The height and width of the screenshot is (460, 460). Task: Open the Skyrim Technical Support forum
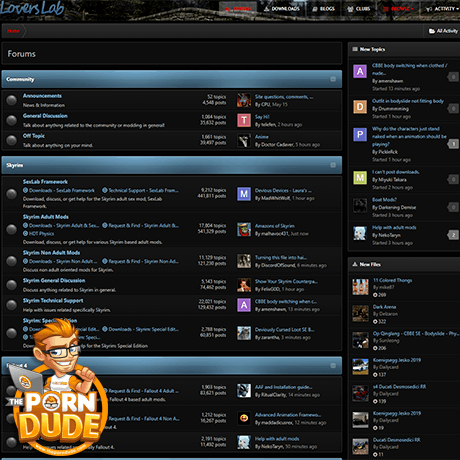53,301
